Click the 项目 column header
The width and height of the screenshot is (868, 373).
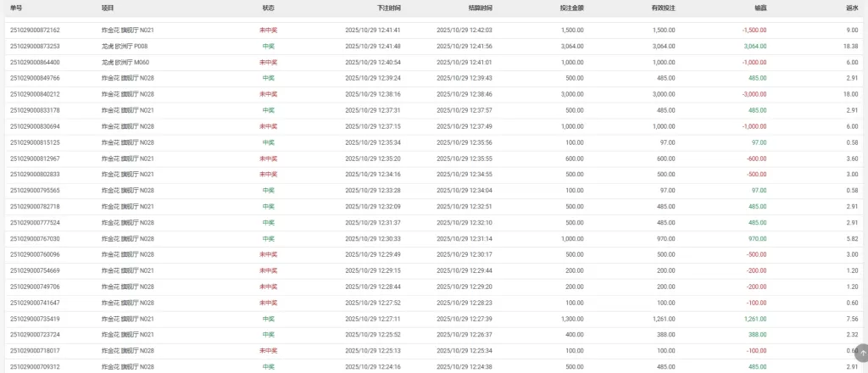pos(107,7)
